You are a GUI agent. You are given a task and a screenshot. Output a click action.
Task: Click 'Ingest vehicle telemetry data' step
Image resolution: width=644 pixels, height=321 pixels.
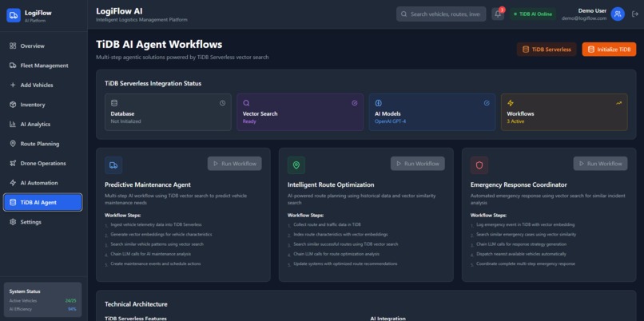tap(156, 224)
